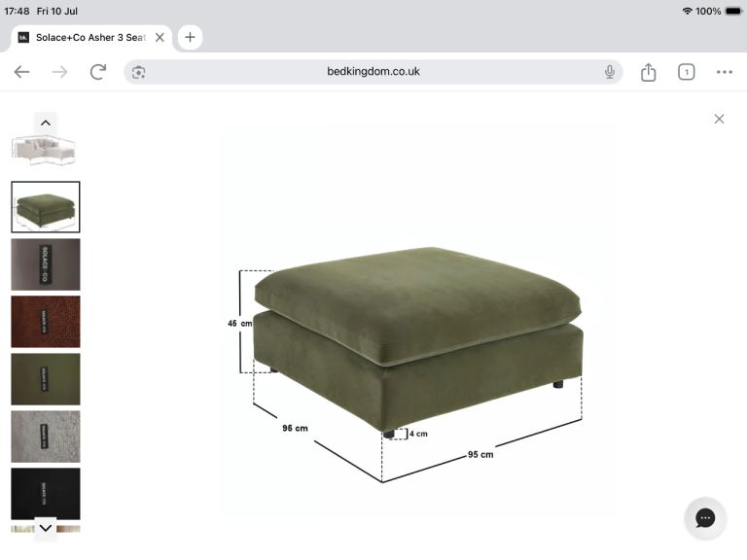Tap the Fri 10 Jul date
This screenshot has height=560, width=747.
[x=57, y=11]
